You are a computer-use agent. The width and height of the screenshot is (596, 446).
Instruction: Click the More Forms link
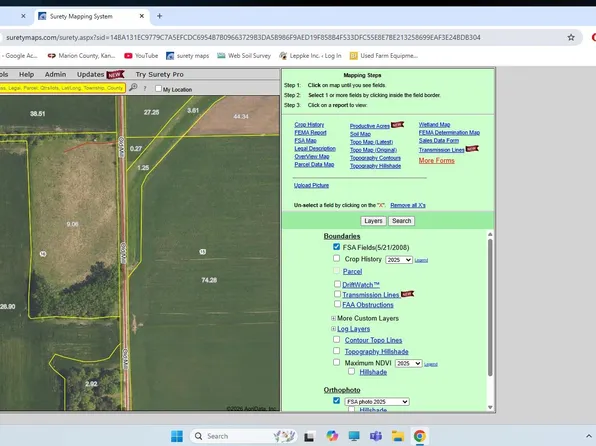coord(436,160)
